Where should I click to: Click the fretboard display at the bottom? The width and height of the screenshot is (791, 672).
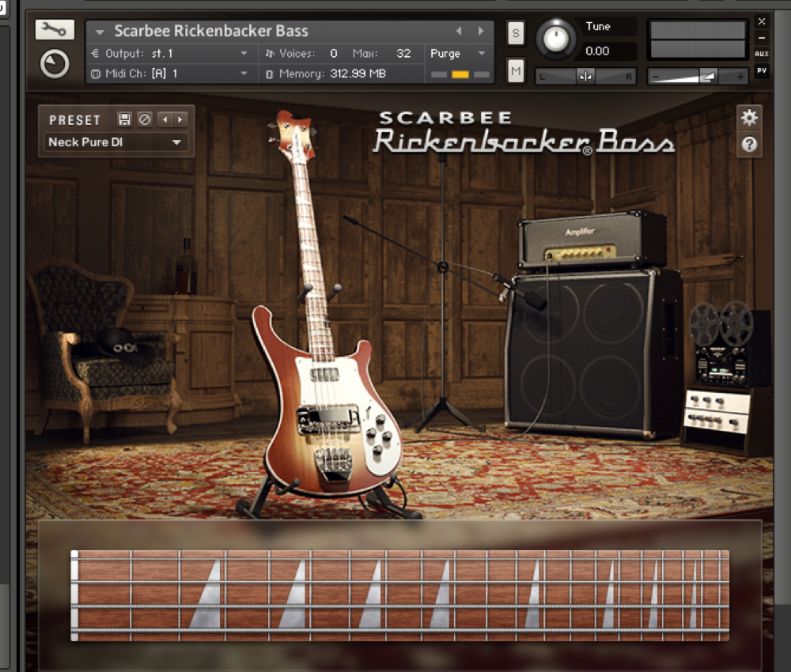pos(400,595)
